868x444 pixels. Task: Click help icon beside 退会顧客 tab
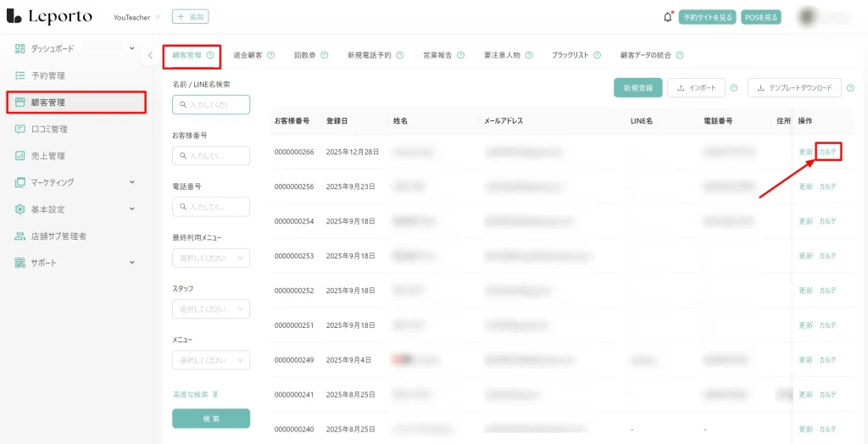coord(271,55)
